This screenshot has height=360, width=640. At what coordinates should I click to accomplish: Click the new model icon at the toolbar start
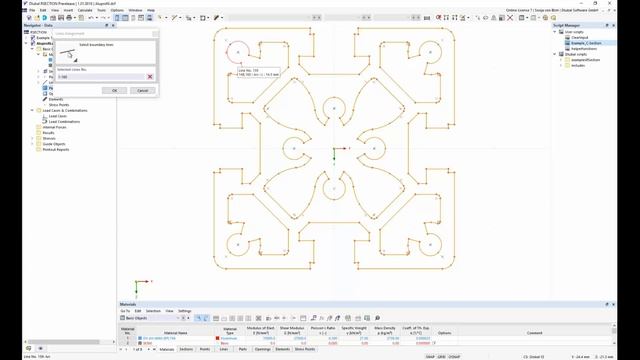tap(29, 18)
